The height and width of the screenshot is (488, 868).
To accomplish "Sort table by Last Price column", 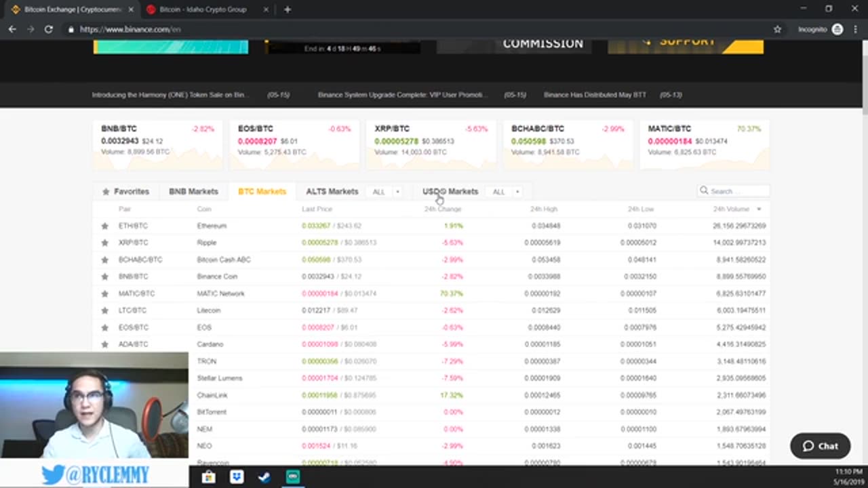I will [317, 209].
